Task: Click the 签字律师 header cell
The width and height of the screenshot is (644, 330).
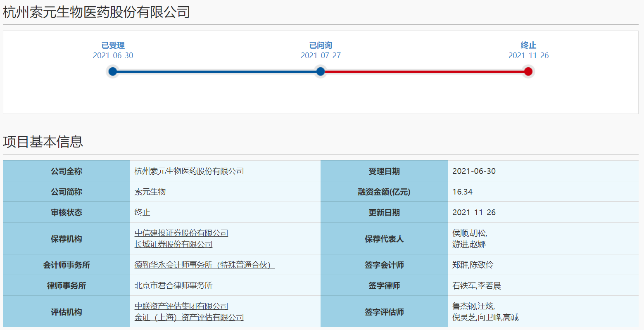Action: pos(384,285)
